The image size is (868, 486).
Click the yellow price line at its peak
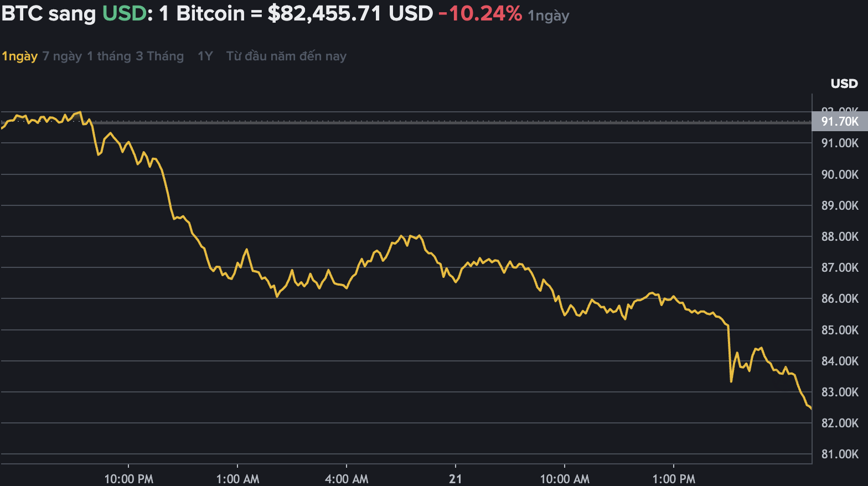click(79, 110)
